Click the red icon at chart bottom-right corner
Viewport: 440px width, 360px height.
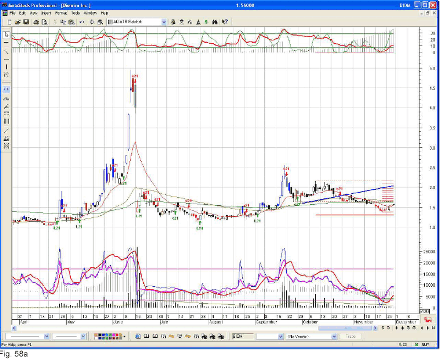427,319
